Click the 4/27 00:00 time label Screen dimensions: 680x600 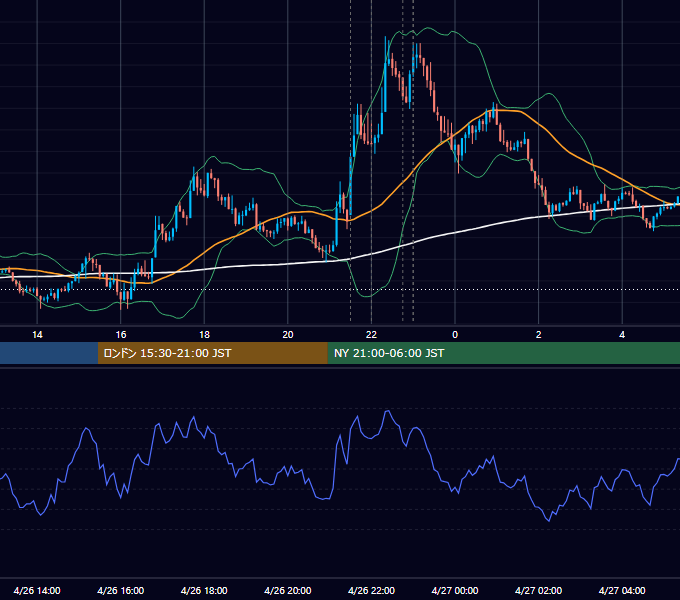click(455, 590)
